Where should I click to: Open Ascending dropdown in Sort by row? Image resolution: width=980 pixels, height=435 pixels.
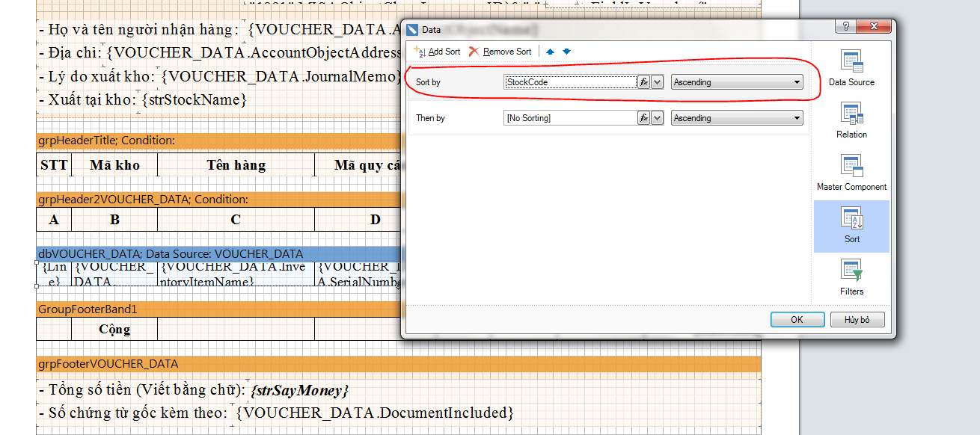(x=737, y=82)
